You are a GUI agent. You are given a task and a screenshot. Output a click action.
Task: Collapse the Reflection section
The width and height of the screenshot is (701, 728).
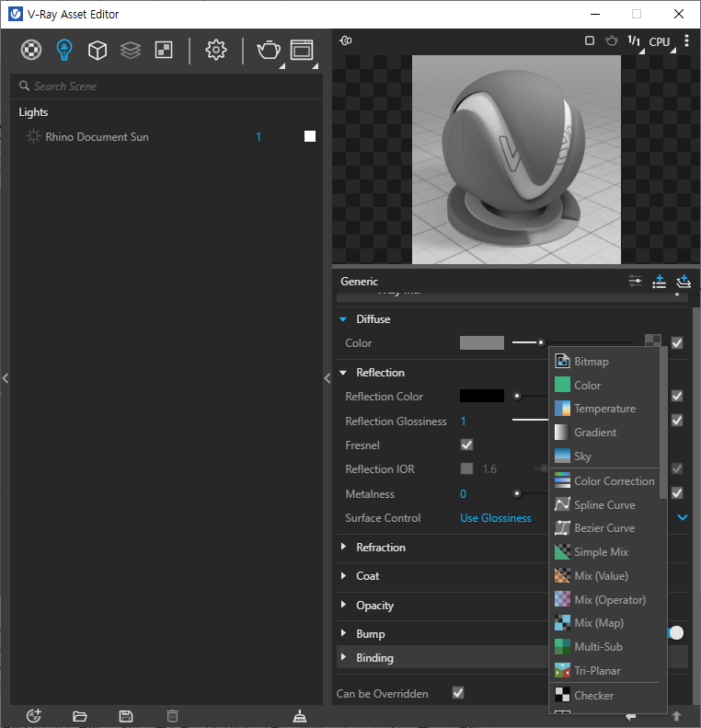[343, 373]
